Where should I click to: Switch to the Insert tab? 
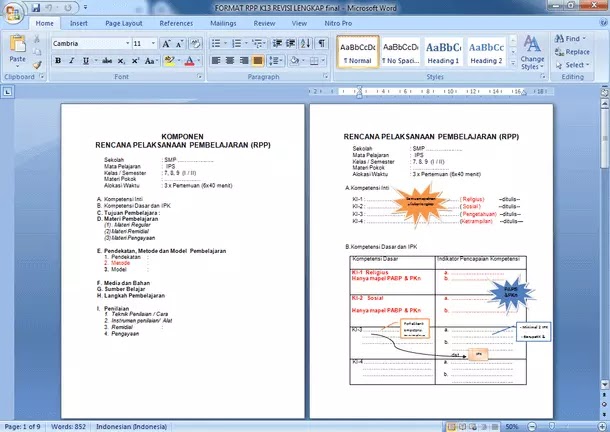[79, 23]
